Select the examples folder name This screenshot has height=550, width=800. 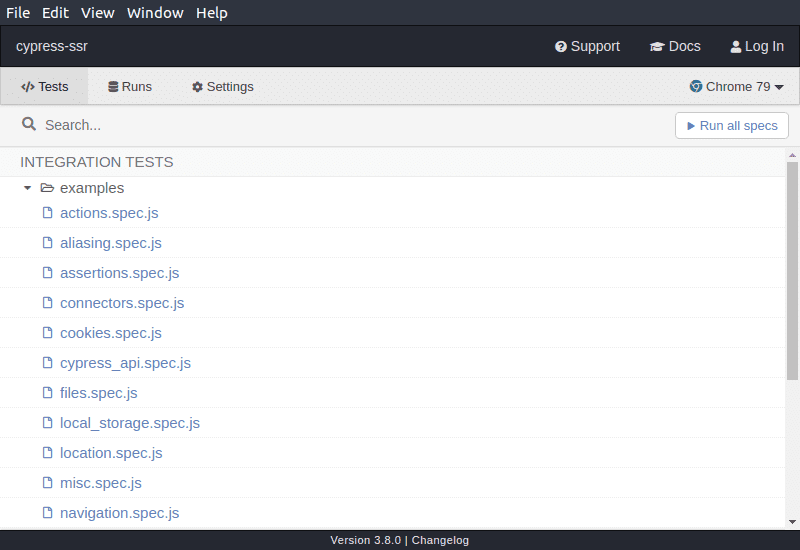tap(92, 188)
